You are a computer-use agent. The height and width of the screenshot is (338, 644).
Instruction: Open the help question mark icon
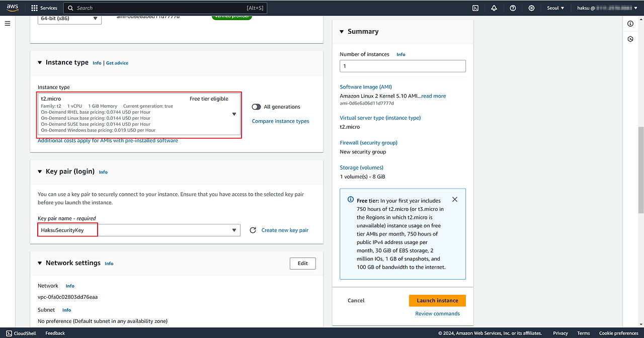(x=513, y=8)
